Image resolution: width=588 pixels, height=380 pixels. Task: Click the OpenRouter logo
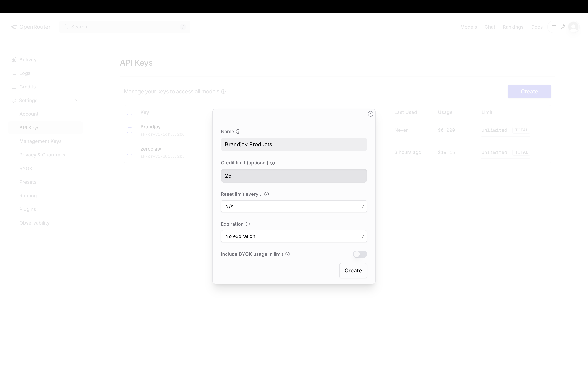tap(31, 27)
